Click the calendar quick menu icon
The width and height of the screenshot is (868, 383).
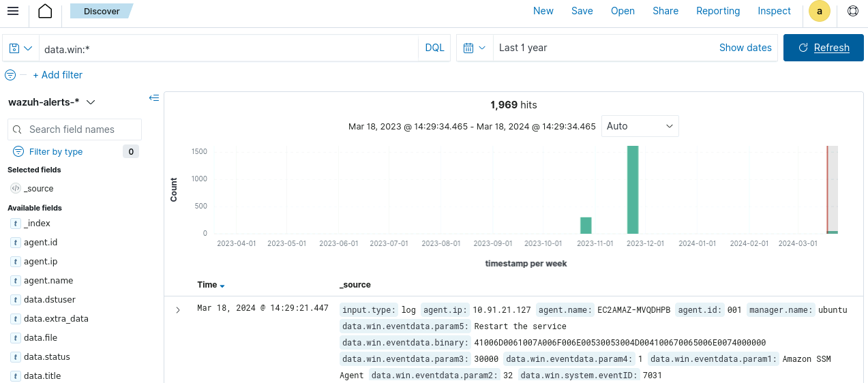click(x=475, y=48)
